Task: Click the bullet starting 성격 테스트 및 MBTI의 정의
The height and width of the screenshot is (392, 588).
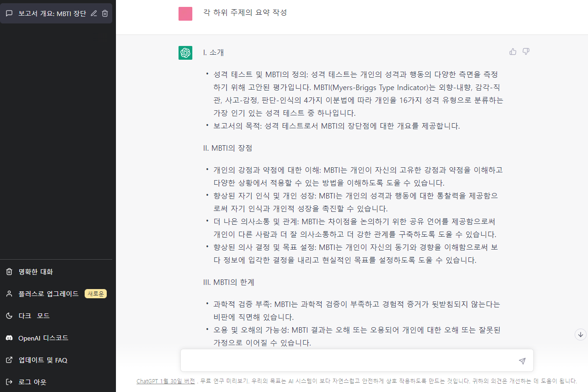Action: pos(358,93)
